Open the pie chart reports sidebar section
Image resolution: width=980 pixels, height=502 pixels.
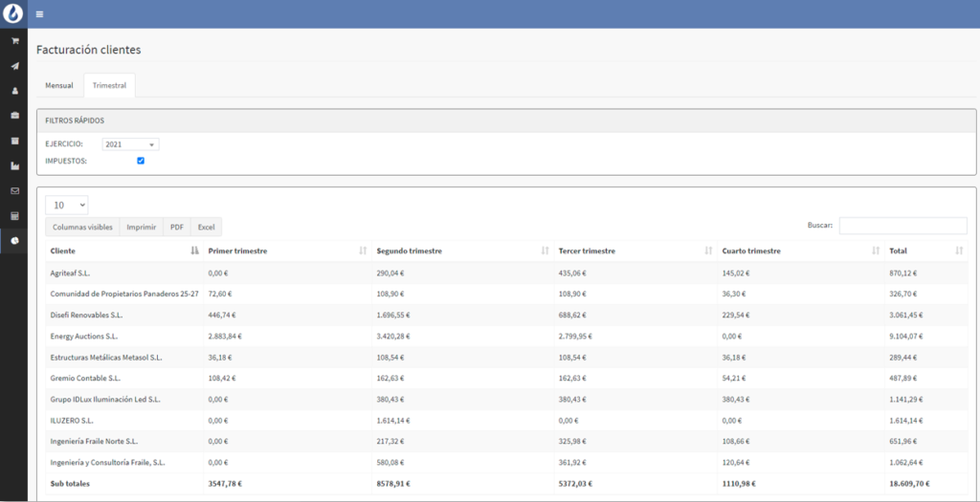pyautogui.click(x=14, y=240)
